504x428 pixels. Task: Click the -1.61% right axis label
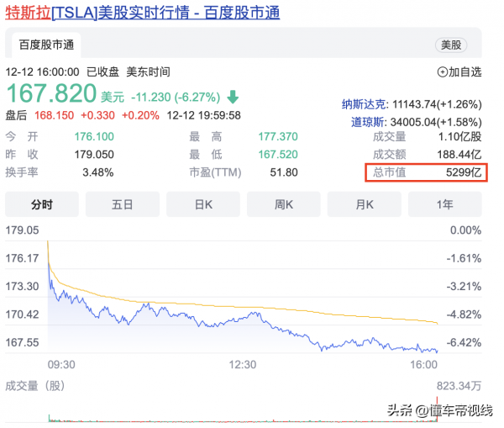[464, 258]
